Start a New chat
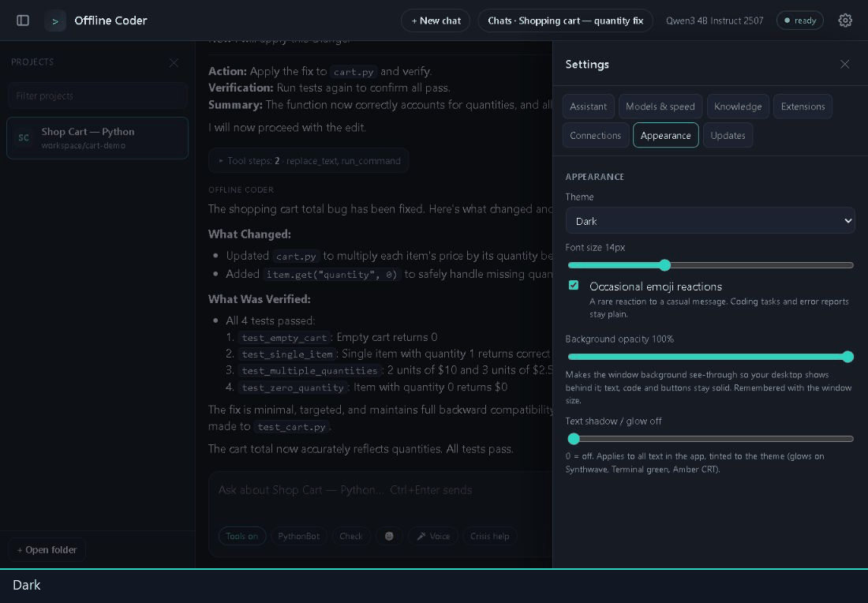Viewport: 868px width, 603px height. point(436,21)
